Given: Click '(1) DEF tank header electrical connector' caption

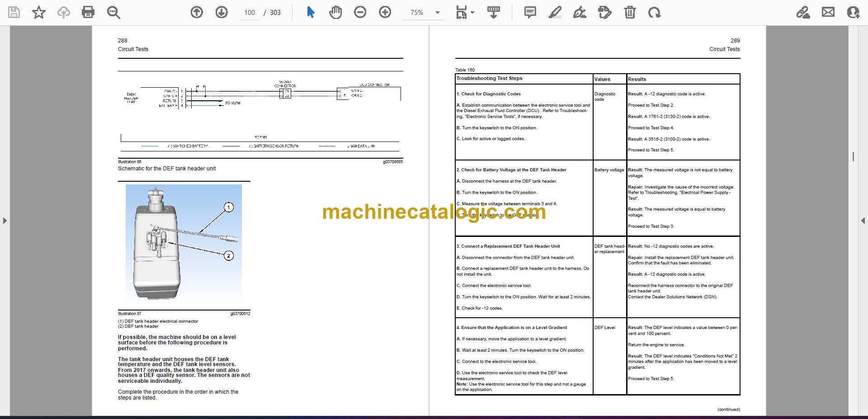Looking at the screenshot, I should click(158, 321).
